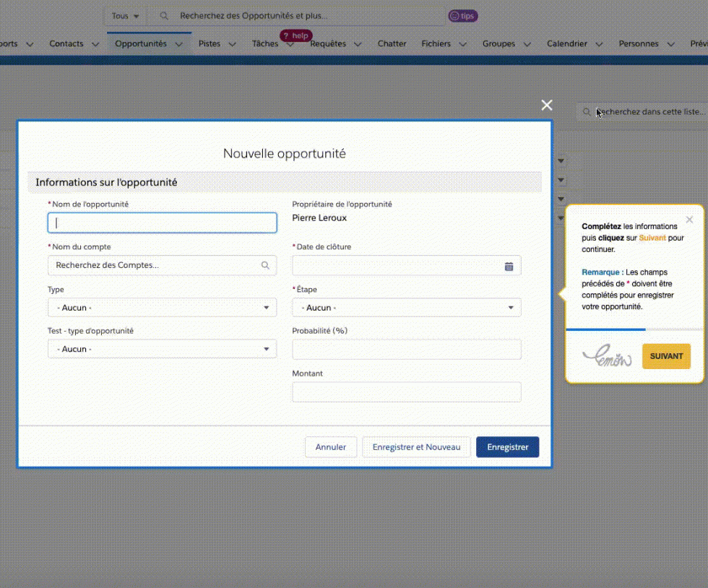This screenshot has height=588, width=708.
Task: Click inside the Nom de l'opportunité field
Action: (x=161, y=222)
